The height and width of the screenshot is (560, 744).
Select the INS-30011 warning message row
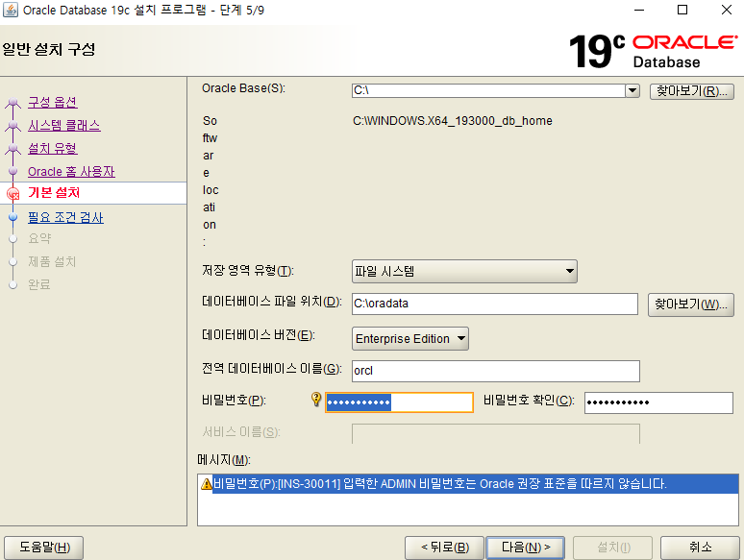(x=468, y=484)
